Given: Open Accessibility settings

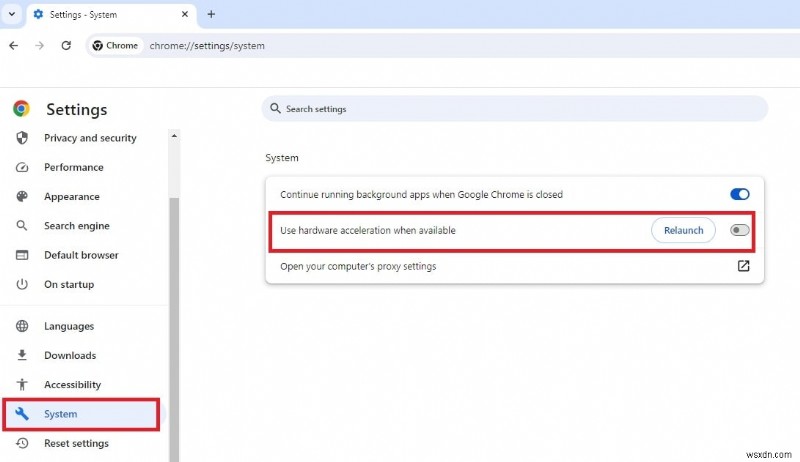Looking at the screenshot, I should click(72, 384).
